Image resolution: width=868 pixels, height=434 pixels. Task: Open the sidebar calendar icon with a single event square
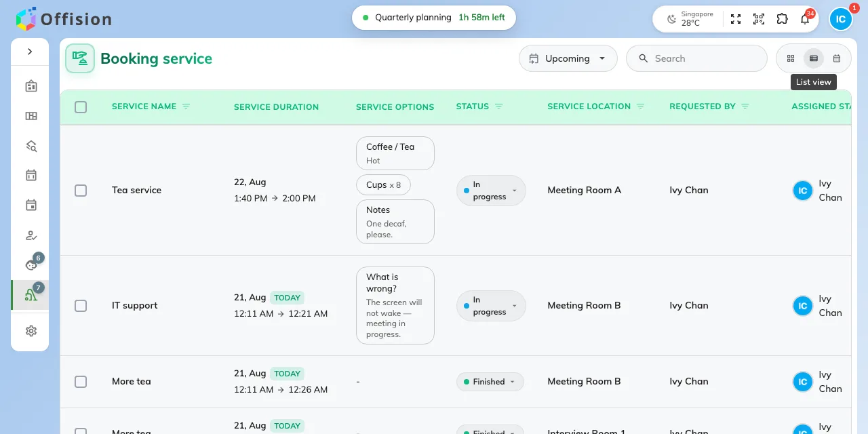coord(31,205)
